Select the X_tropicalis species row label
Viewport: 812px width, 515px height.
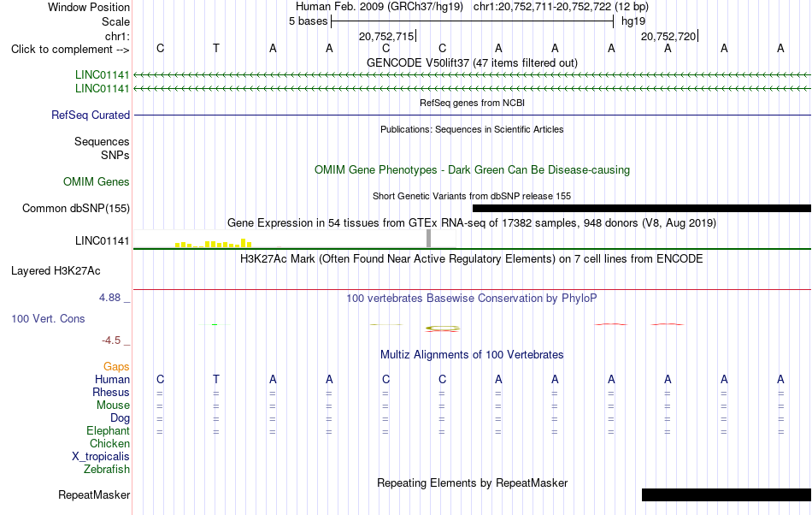[101, 457]
